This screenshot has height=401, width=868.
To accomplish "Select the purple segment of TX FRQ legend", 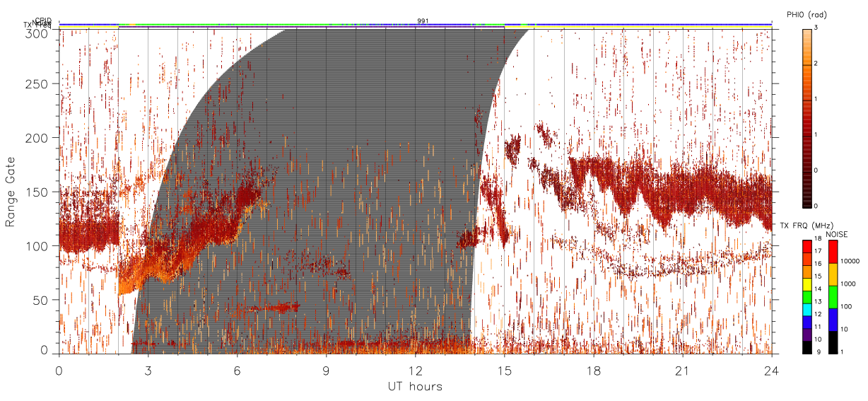I will (807, 335).
